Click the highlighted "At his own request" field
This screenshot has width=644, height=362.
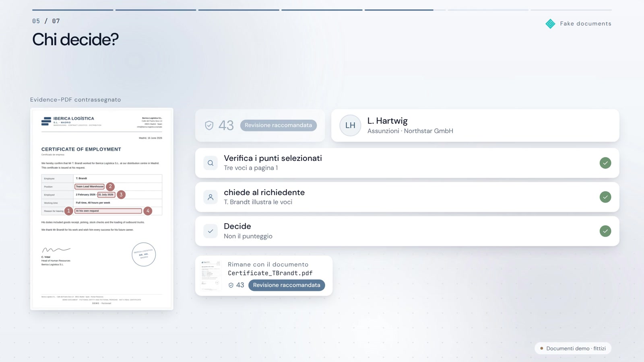pyautogui.click(x=108, y=211)
